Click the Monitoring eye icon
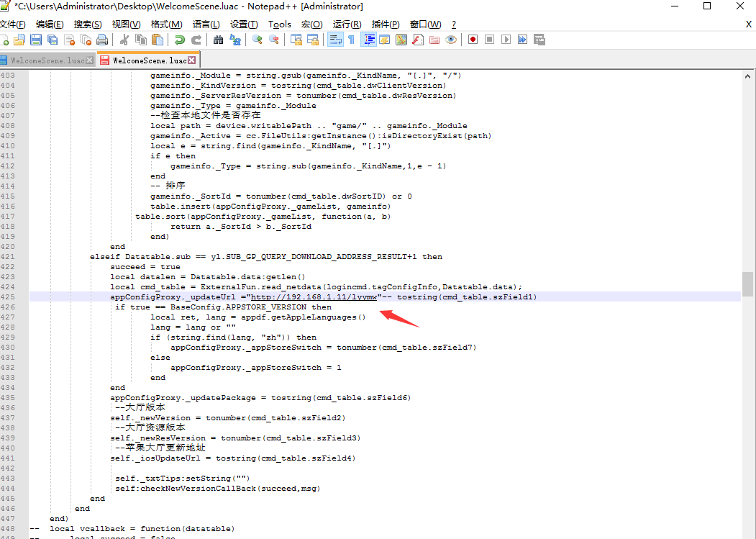Image resolution: width=756 pixels, height=539 pixels. (451, 40)
